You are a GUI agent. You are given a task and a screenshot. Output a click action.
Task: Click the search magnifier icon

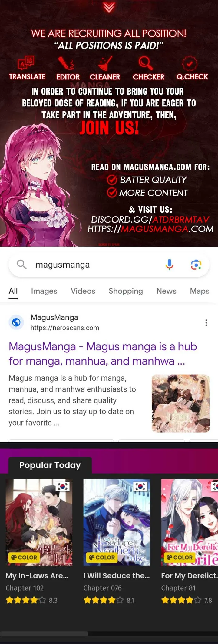(x=21, y=265)
